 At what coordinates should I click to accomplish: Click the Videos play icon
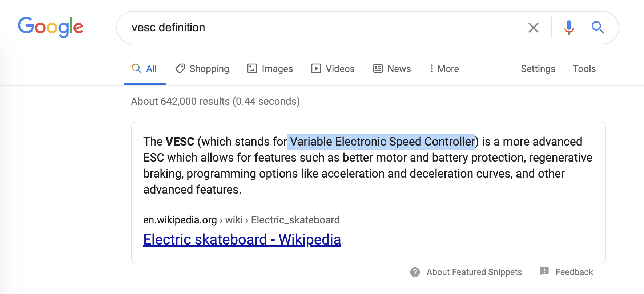click(316, 68)
